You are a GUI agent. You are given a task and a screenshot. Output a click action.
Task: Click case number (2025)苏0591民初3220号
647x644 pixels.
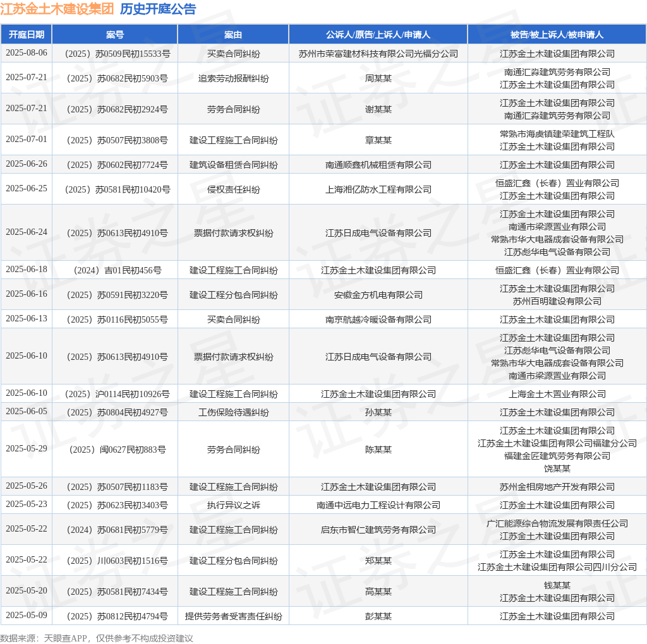tap(118, 295)
